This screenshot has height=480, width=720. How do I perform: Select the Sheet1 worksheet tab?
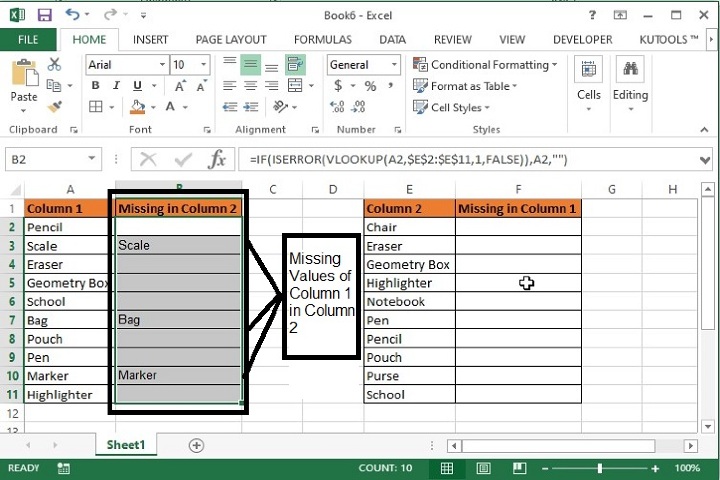coord(126,445)
